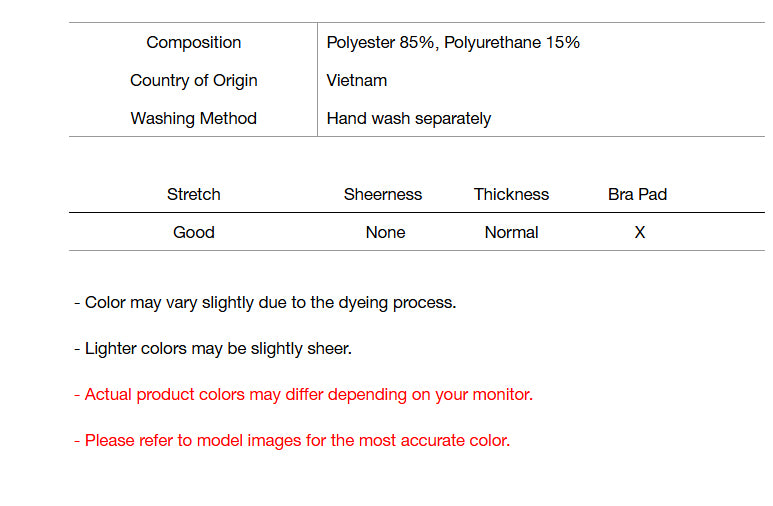
Task: Click the 'Polyurethane 15%' text
Action: pyautogui.click(x=512, y=42)
